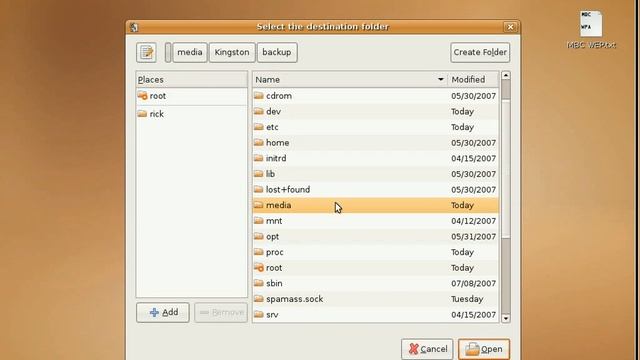
Task: Select the dev folder row
Action: click(376, 111)
